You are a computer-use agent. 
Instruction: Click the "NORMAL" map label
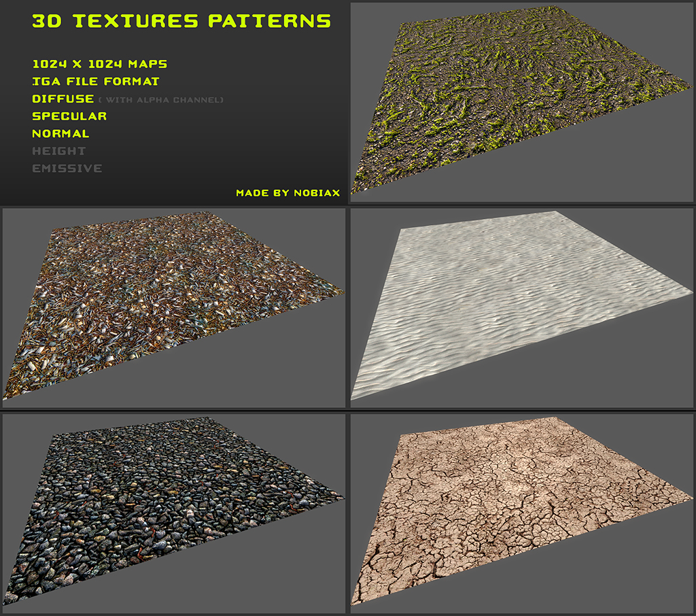(60, 133)
